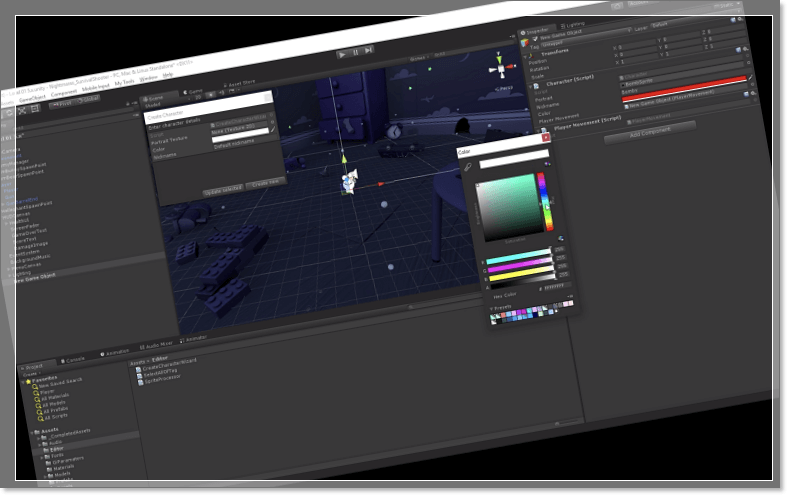Click the Add Component button

[650, 132]
